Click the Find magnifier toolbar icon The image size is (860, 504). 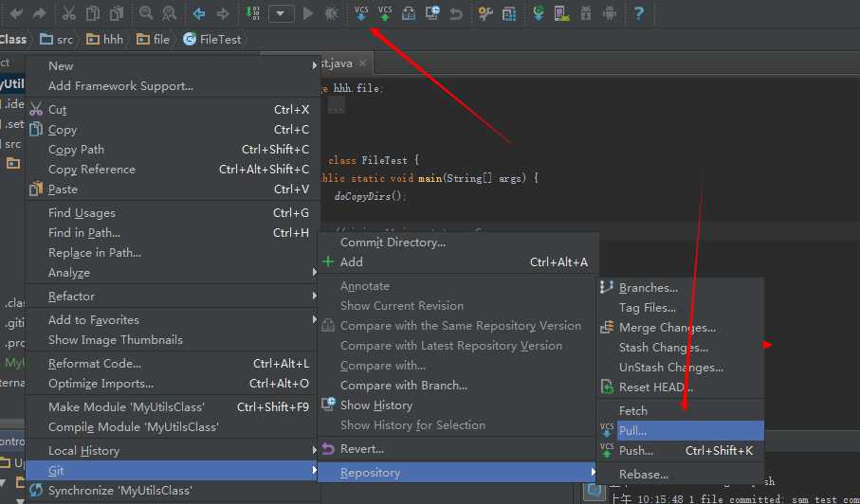(146, 13)
